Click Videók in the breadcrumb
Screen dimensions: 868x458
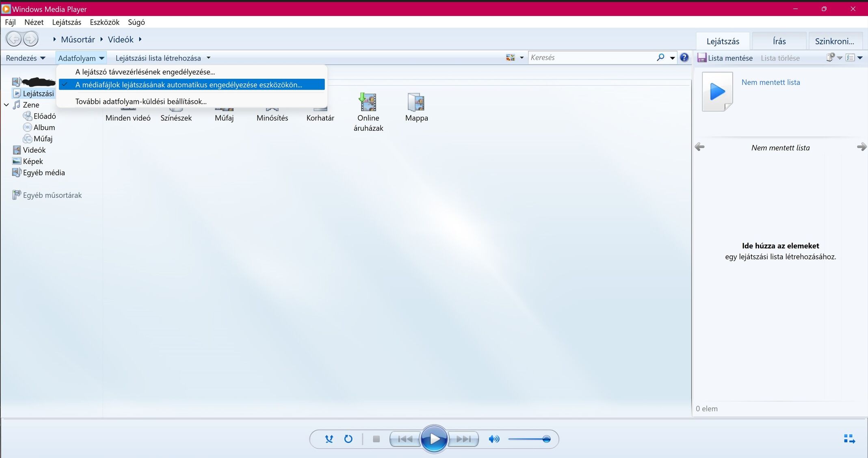coord(121,39)
